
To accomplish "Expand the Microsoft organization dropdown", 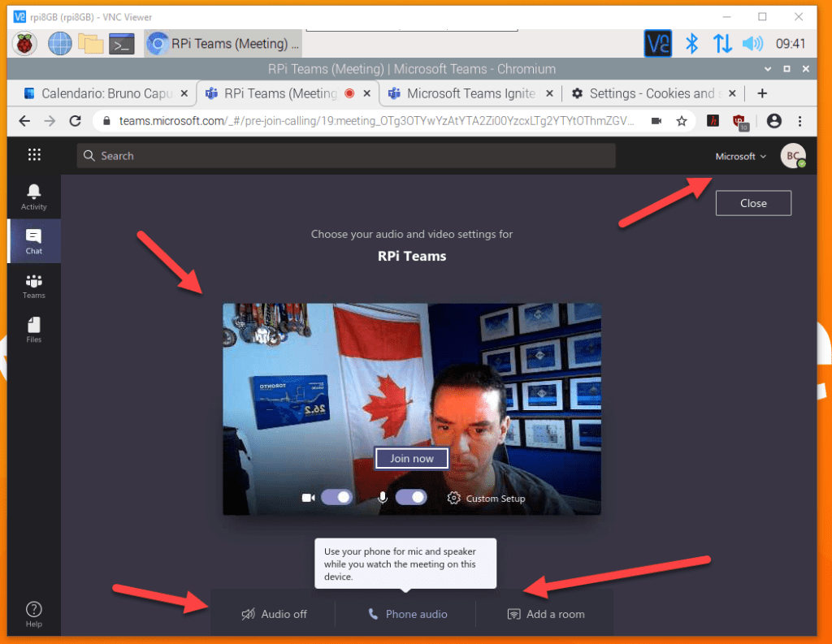I will pyautogui.click(x=740, y=156).
